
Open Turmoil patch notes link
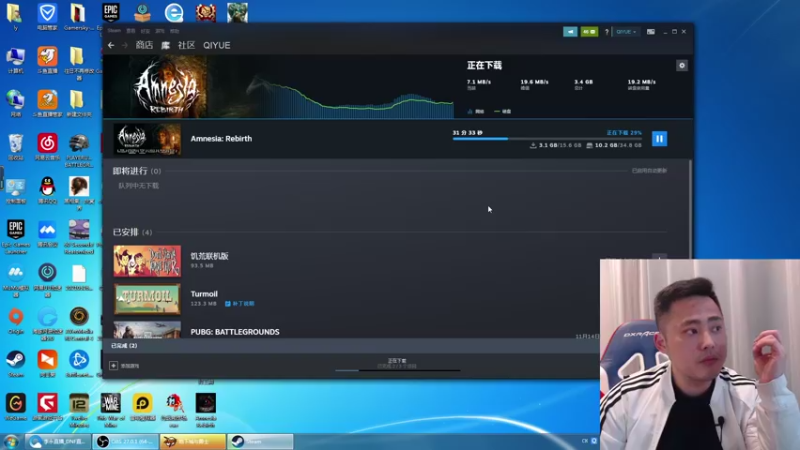click(240, 304)
